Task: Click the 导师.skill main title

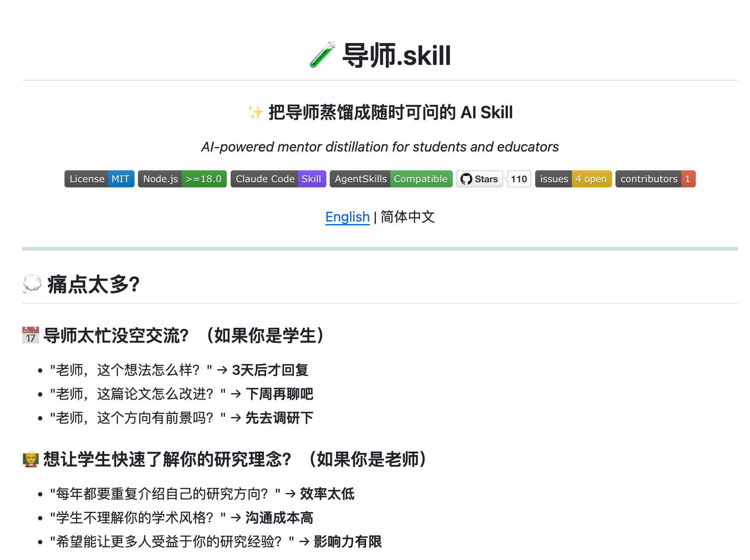Action: 397,55
